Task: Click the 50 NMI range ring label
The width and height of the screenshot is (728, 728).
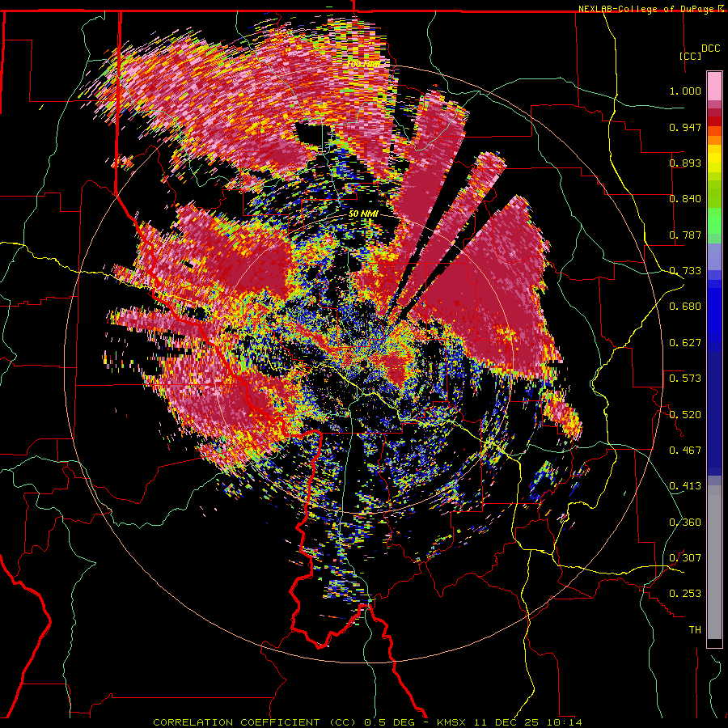Action: click(x=363, y=214)
